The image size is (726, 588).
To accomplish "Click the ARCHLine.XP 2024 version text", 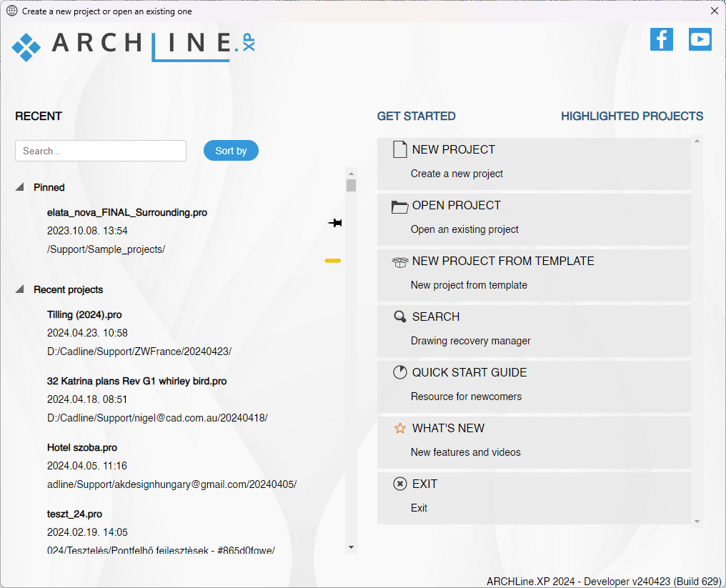I will pyautogui.click(x=604, y=582).
